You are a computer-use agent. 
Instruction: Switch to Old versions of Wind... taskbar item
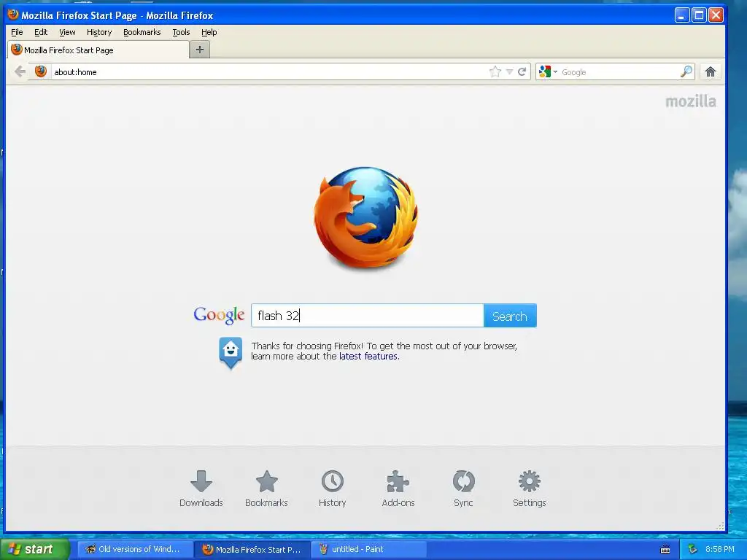[135, 549]
